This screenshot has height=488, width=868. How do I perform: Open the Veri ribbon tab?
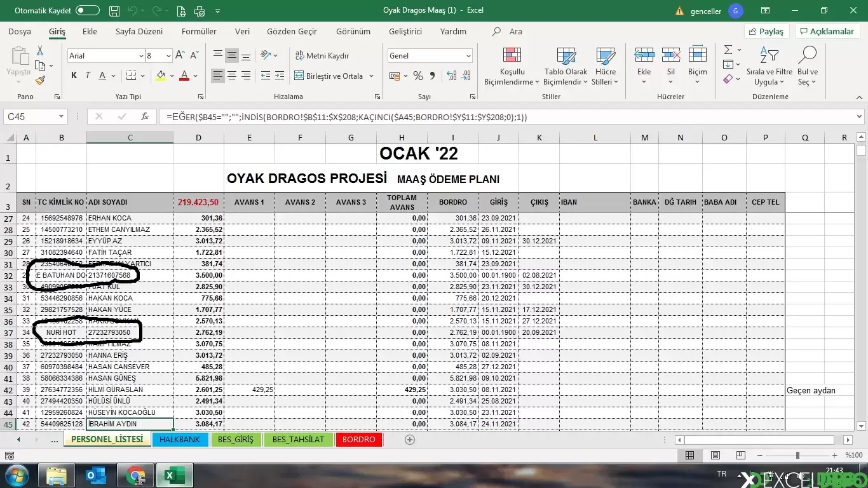[x=242, y=31]
